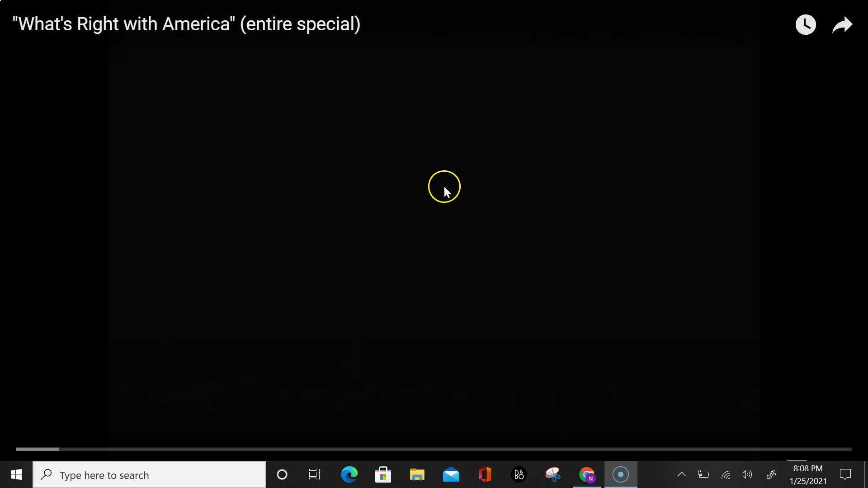The image size is (868, 488).
Task: Seek on the video progress bar
Action: pos(434,449)
